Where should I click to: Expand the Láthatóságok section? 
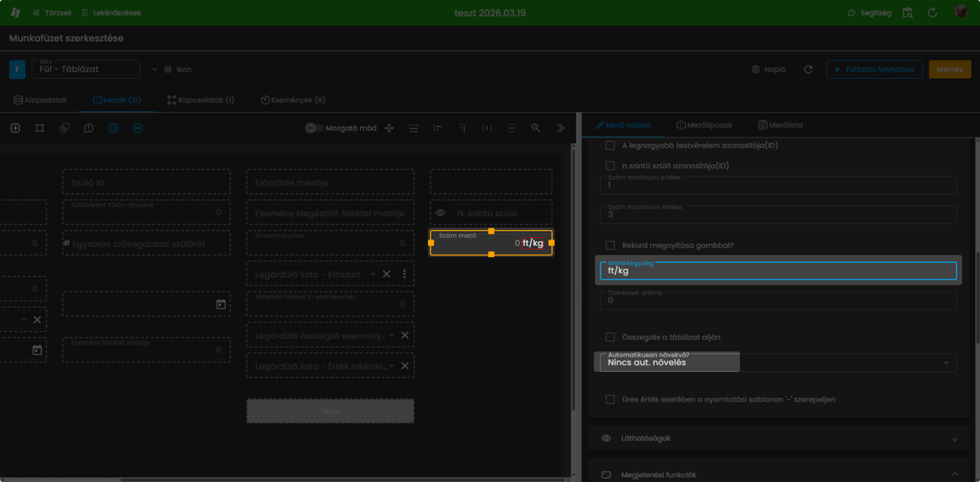tap(778, 438)
